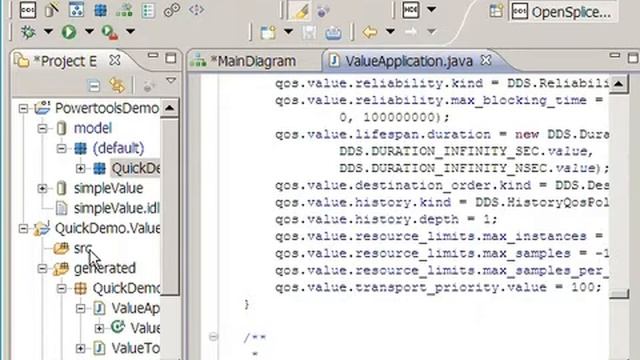640x360 pixels.
Task: Click the External Tools run icon
Action: click(110, 32)
